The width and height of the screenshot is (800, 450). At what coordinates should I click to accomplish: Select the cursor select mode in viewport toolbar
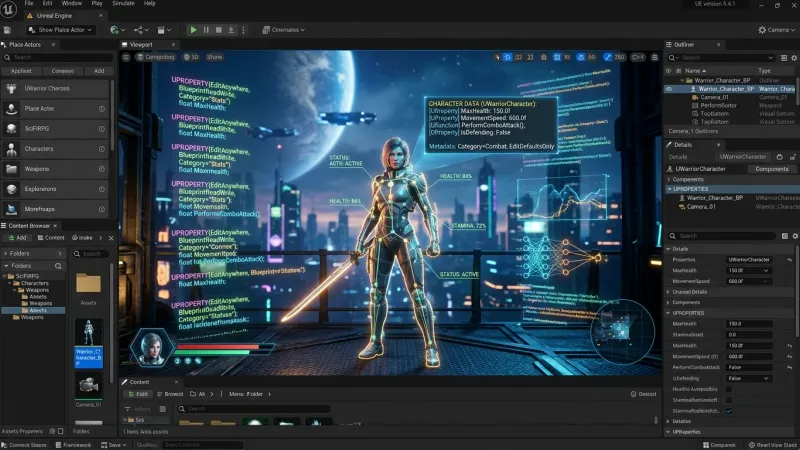pyautogui.click(x=497, y=57)
